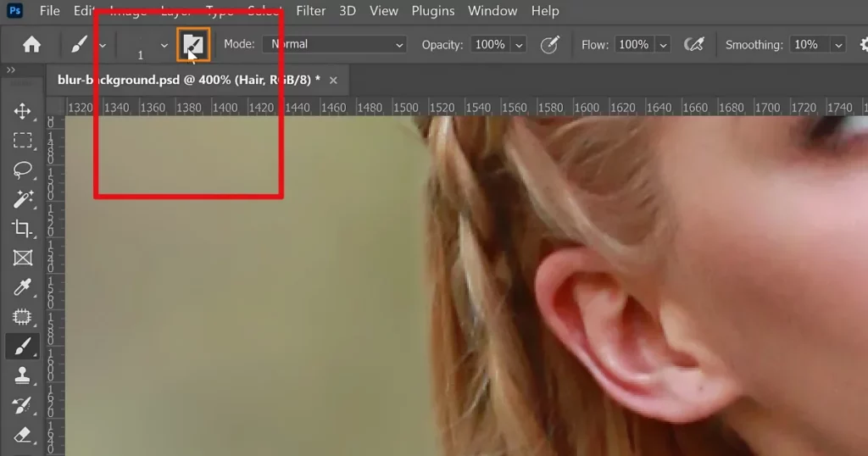Image resolution: width=868 pixels, height=456 pixels.
Task: Open the File menu
Action: coord(50,11)
